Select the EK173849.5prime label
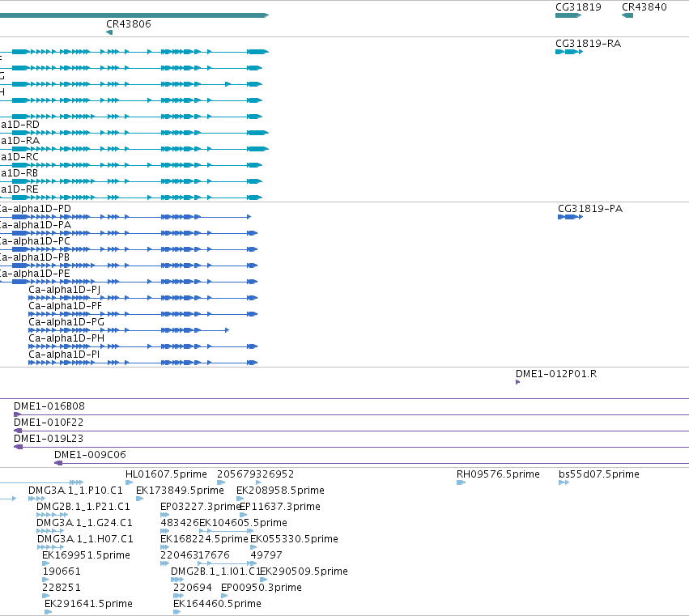This screenshot has height=616, width=689. point(180,491)
